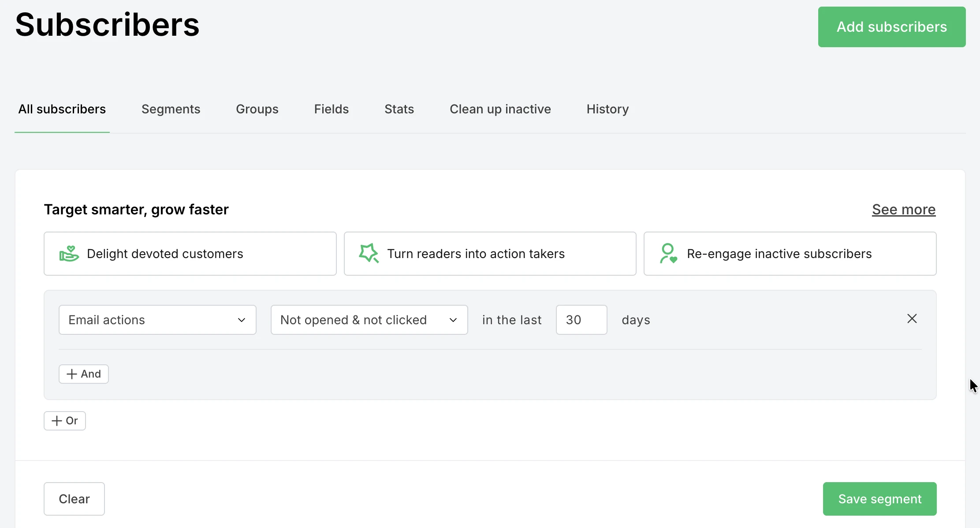The height and width of the screenshot is (528, 980).
Task: Switch to the Segments tab
Action: [x=171, y=109]
